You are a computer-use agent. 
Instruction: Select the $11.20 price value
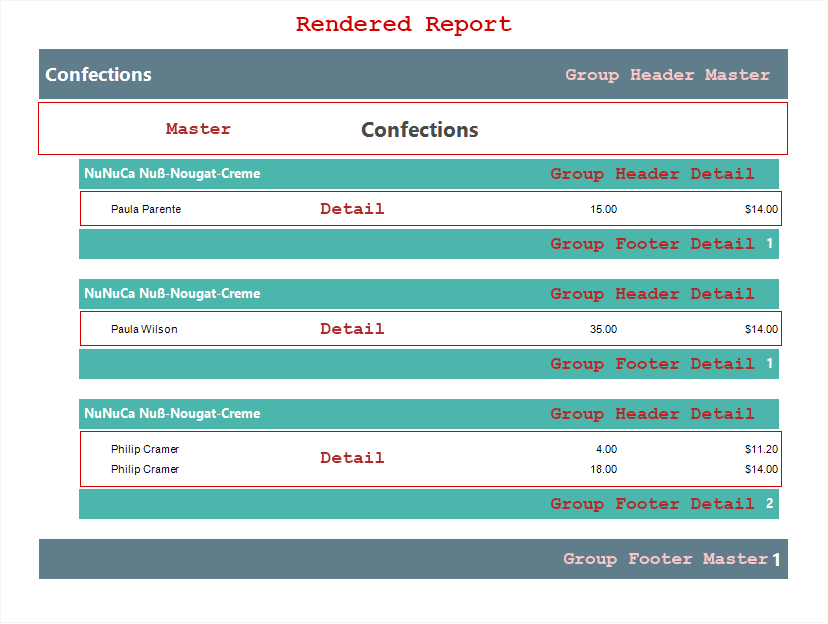(761, 449)
